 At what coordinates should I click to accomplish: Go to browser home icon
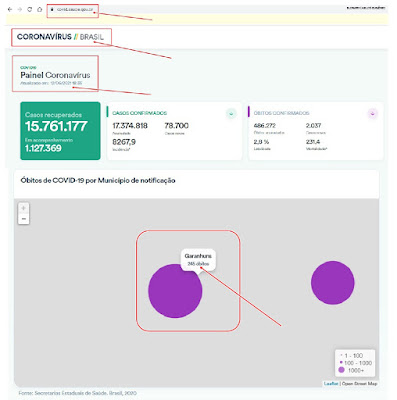point(40,9)
